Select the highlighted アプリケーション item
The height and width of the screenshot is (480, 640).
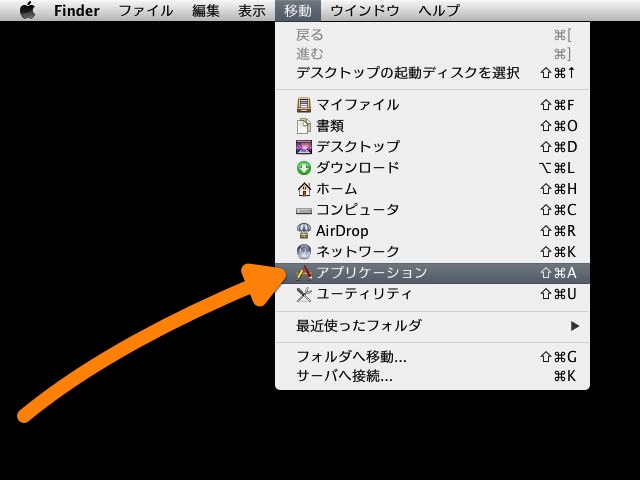tap(433, 273)
